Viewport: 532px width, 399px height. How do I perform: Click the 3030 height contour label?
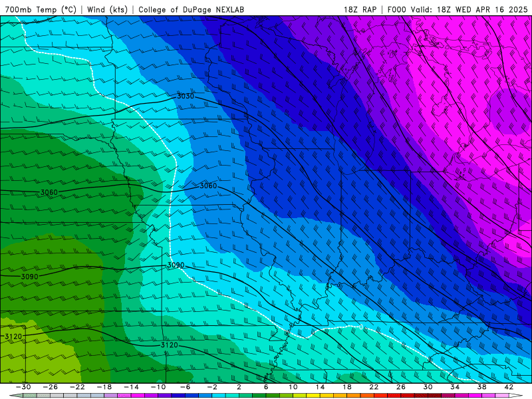[x=186, y=96]
